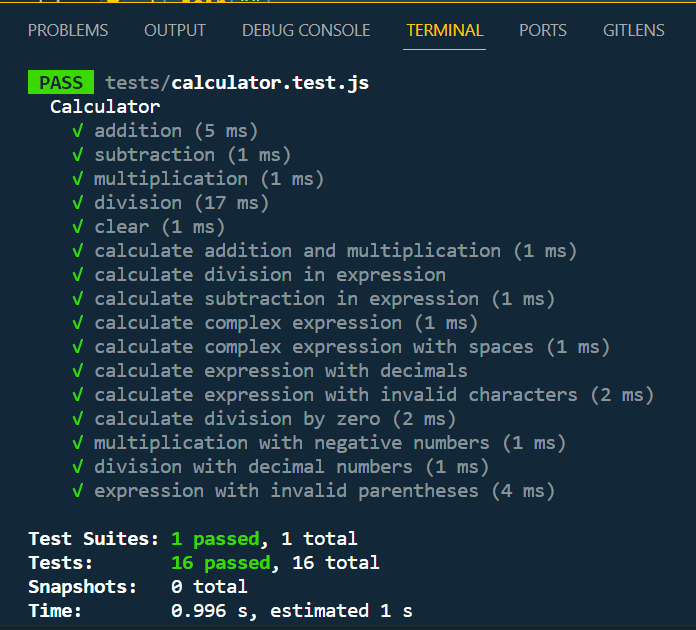
Task: Click the checkmark beside 'addition'
Action: (x=78, y=131)
